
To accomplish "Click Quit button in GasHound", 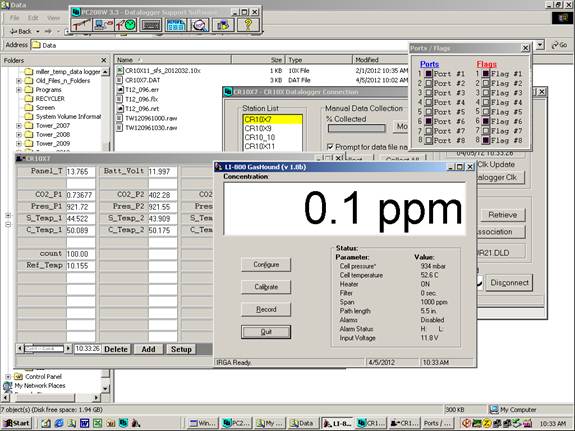I will (266, 332).
